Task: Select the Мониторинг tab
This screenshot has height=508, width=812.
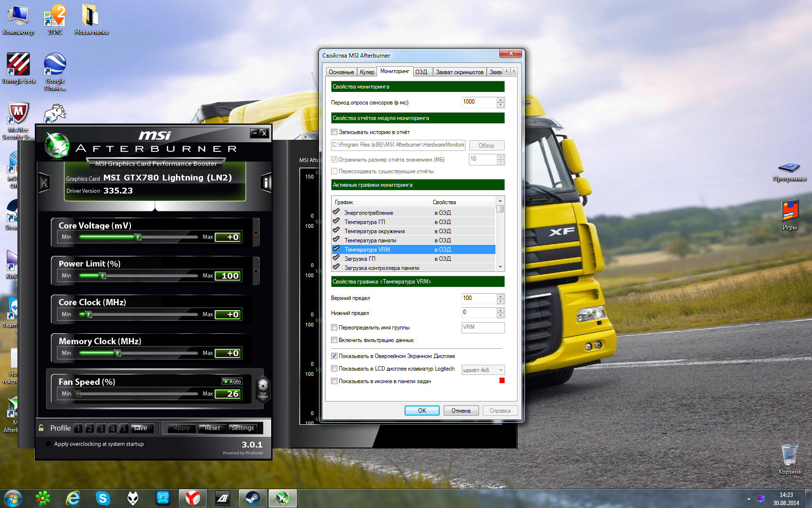Action: tap(395, 72)
